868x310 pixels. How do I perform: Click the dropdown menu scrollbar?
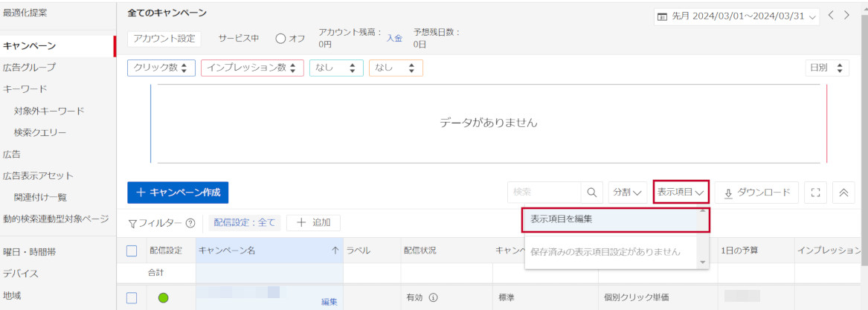tap(703, 238)
